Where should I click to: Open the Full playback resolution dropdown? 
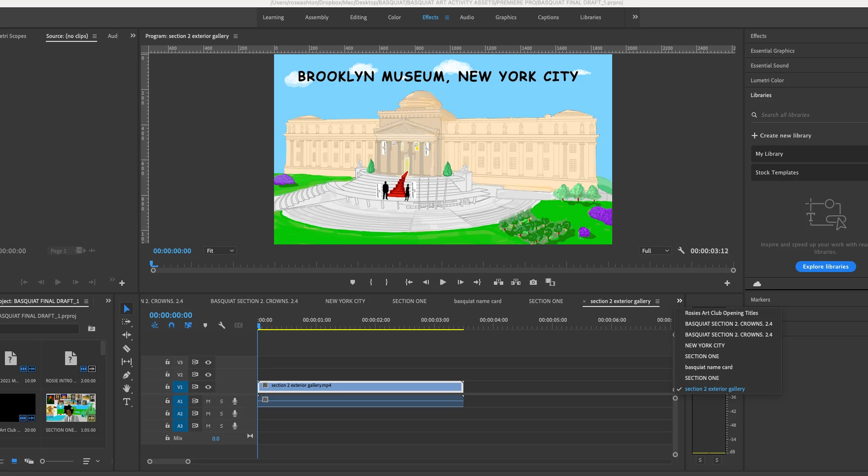point(655,251)
